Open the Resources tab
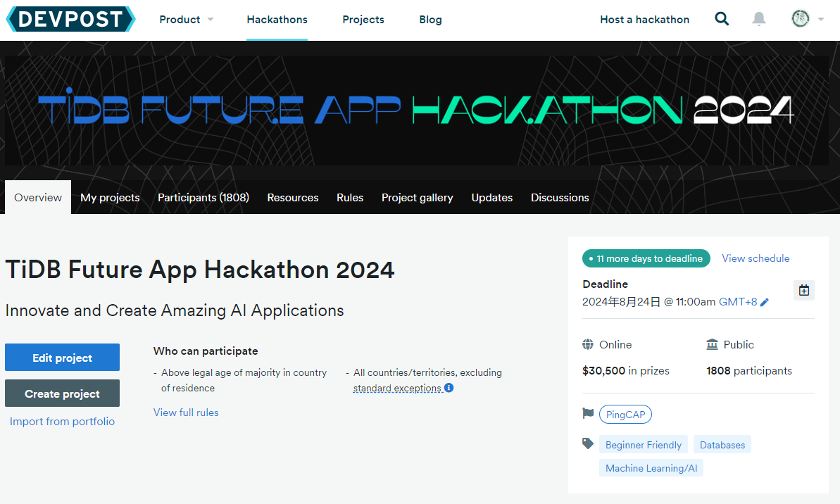The image size is (840, 504). coord(292,197)
